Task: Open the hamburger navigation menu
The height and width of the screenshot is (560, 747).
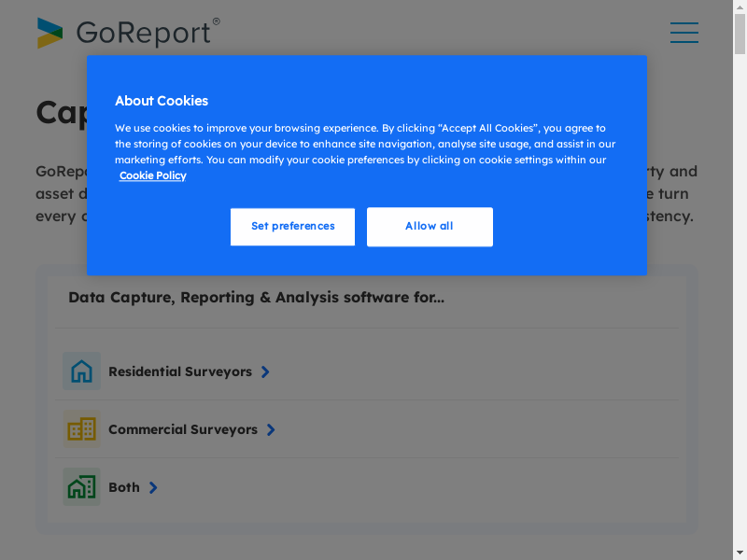Action: (x=684, y=33)
